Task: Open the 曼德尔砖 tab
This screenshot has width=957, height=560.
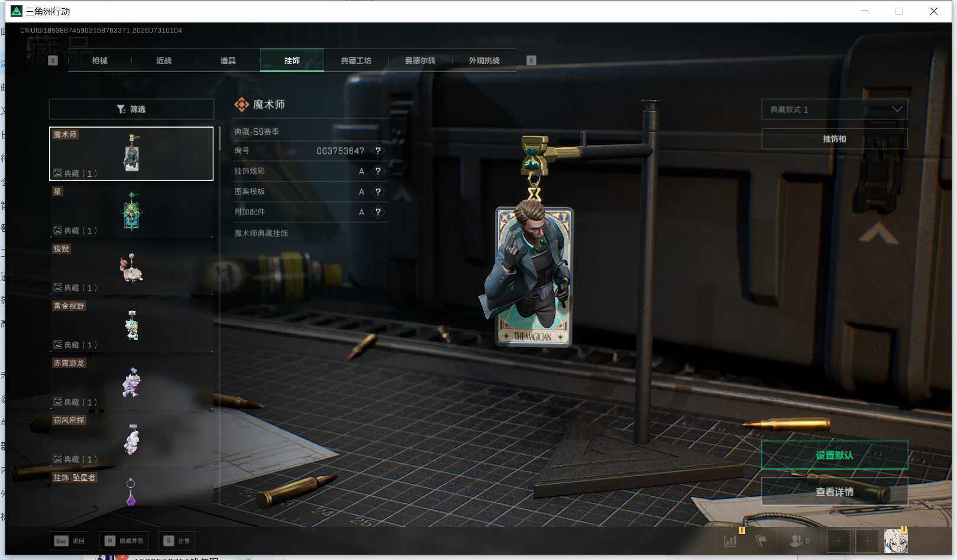Action: pyautogui.click(x=420, y=60)
